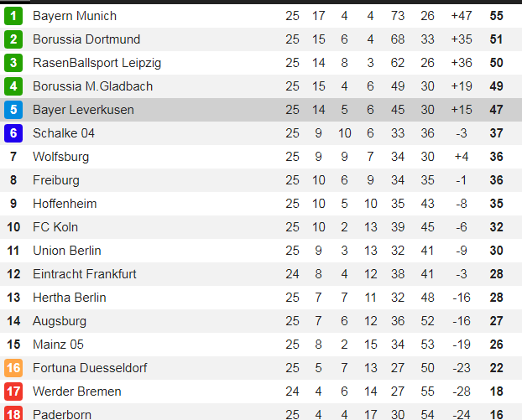Click the green position 4 badge

(13, 86)
